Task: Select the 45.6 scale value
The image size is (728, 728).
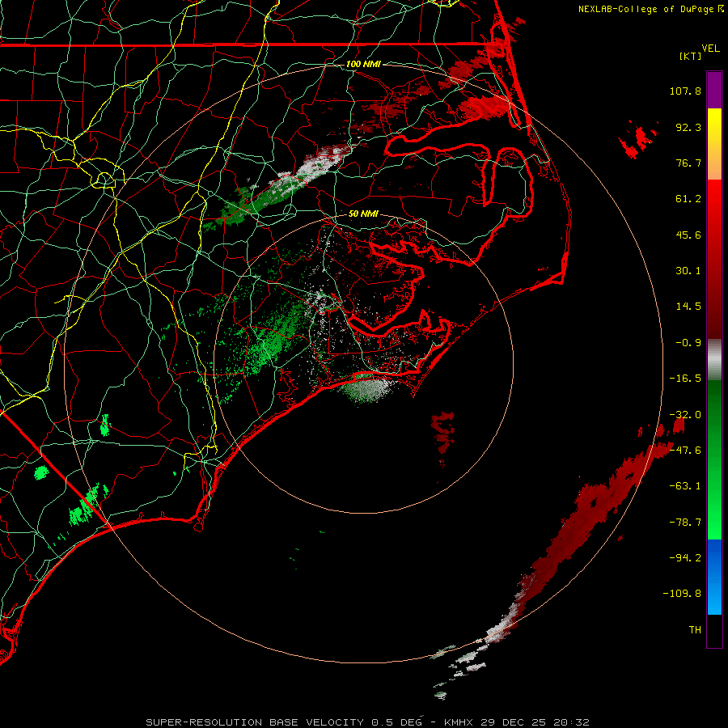Action: [688, 235]
